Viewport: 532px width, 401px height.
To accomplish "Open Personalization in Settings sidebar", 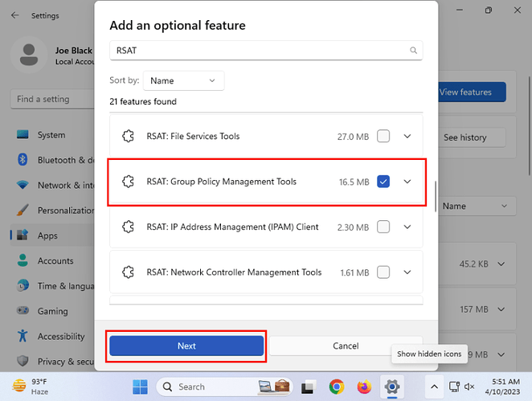I will pos(52,211).
